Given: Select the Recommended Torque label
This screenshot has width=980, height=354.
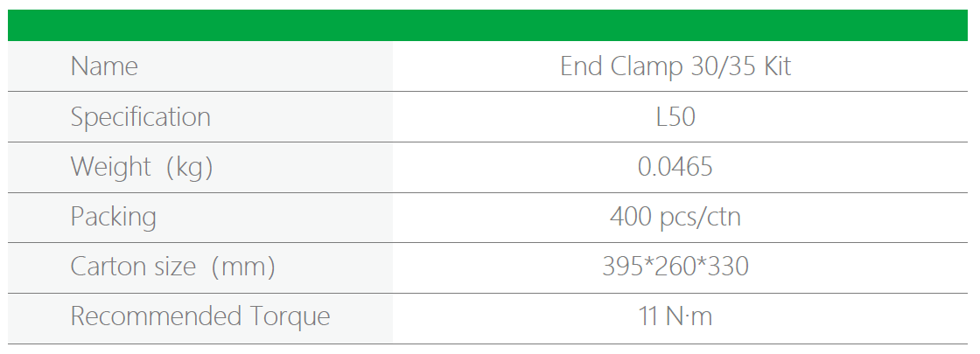Looking at the screenshot, I should click(199, 316).
